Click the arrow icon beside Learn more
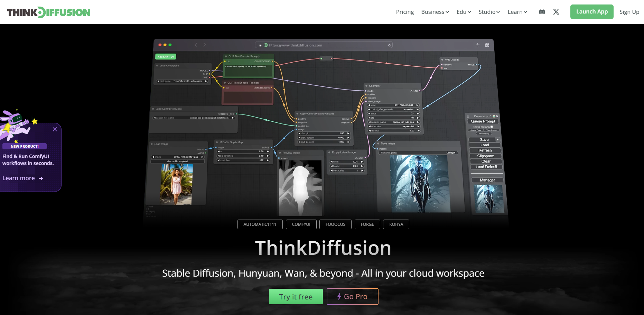The image size is (644, 315). coord(41,178)
